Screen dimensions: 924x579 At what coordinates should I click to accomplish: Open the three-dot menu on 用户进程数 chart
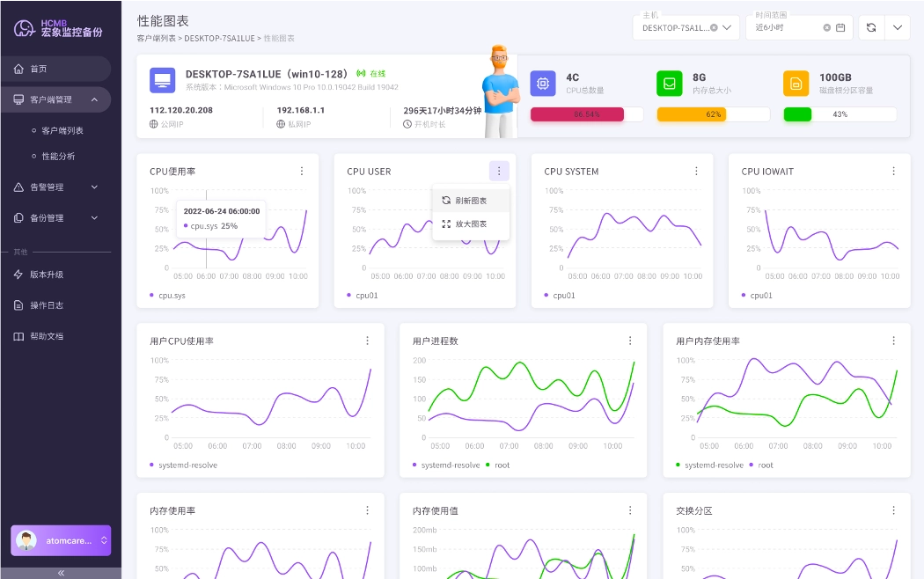(x=630, y=341)
